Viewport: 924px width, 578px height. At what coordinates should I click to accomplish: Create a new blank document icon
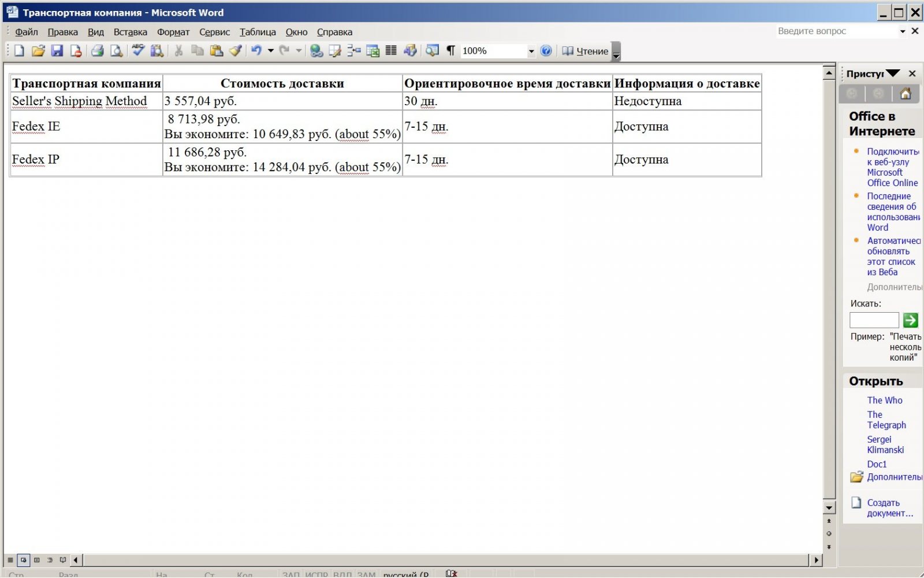point(19,51)
